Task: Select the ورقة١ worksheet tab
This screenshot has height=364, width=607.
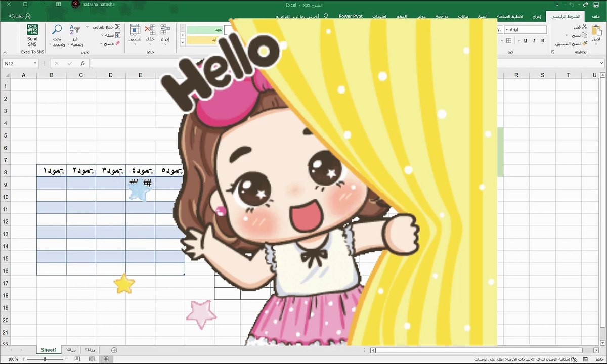Action: tap(70, 350)
